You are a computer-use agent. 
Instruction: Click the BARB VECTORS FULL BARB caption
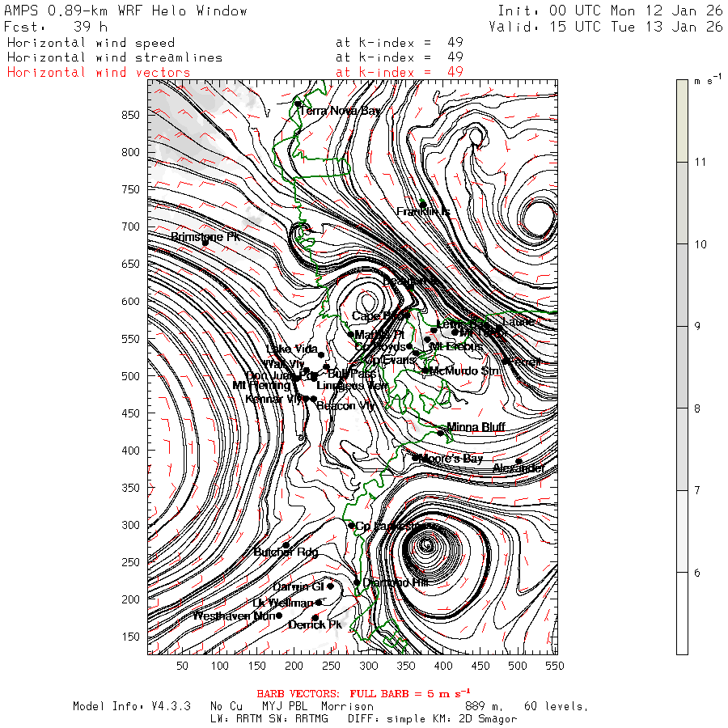point(363,694)
